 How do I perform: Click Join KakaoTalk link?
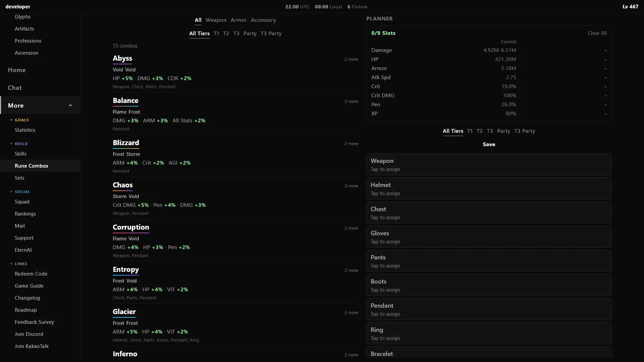[x=32, y=346]
